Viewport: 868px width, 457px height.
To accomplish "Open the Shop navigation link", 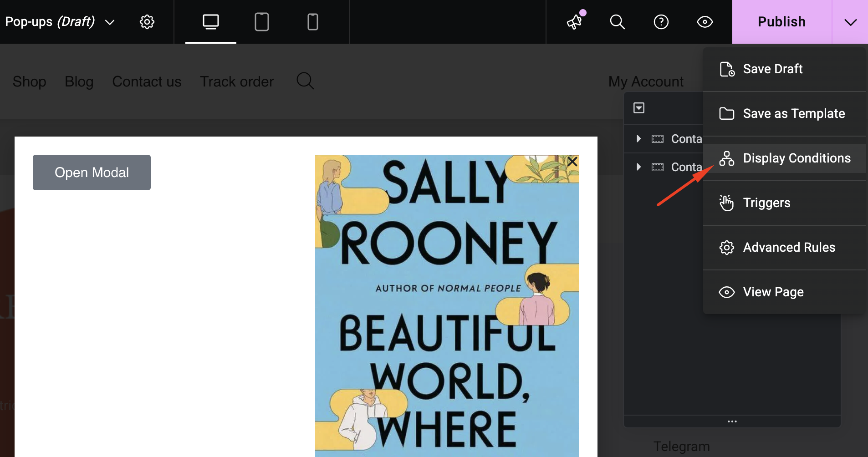I will click(30, 81).
